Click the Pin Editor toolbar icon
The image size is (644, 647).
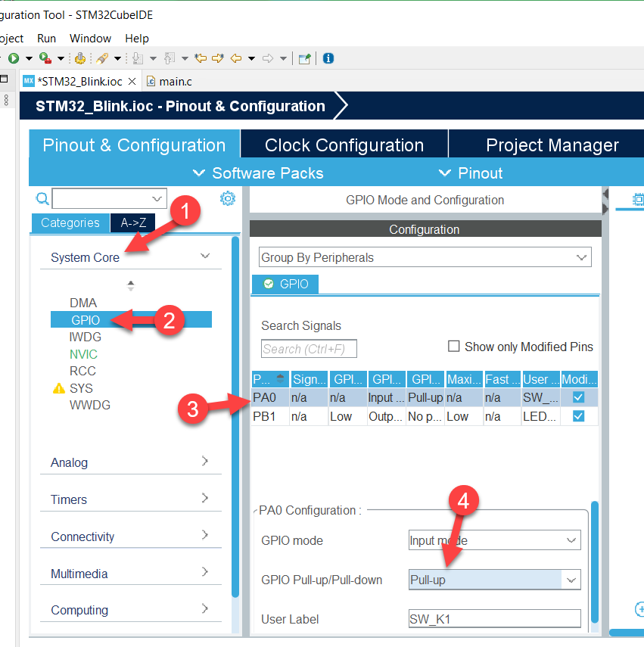click(x=304, y=58)
